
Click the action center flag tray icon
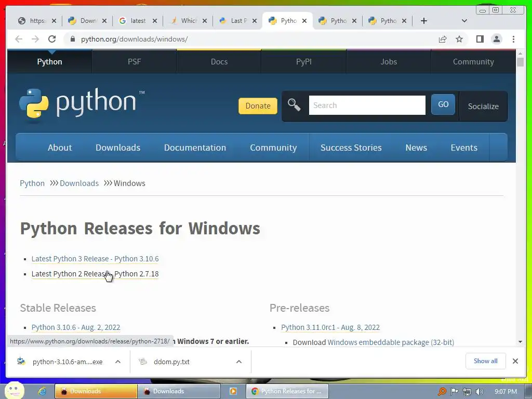tap(454, 392)
